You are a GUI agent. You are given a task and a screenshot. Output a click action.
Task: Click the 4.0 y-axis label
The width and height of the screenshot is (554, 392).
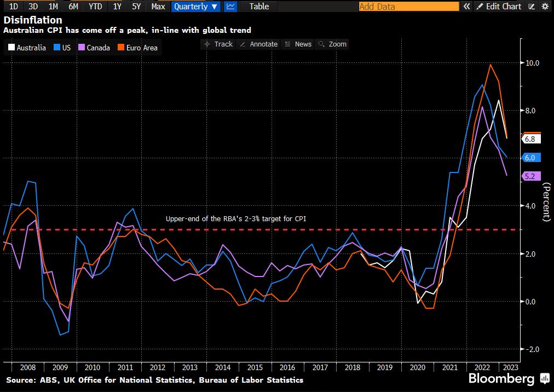pyautogui.click(x=530, y=206)
